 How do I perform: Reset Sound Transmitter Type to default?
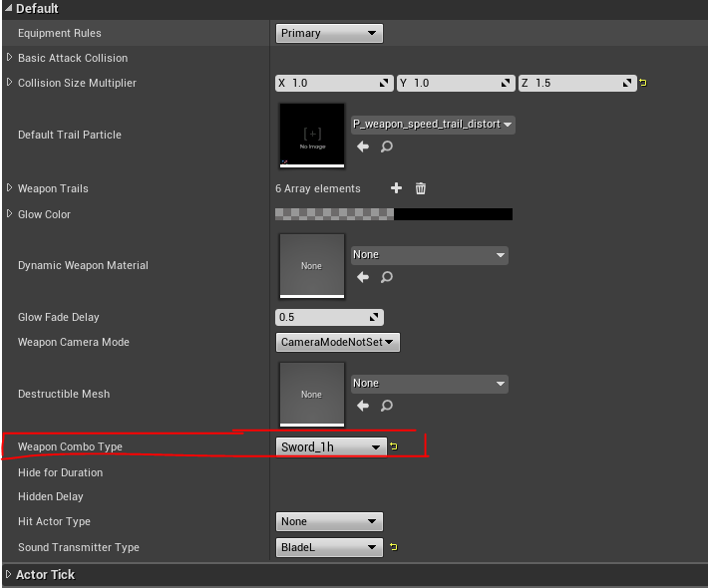click(394, 547)
